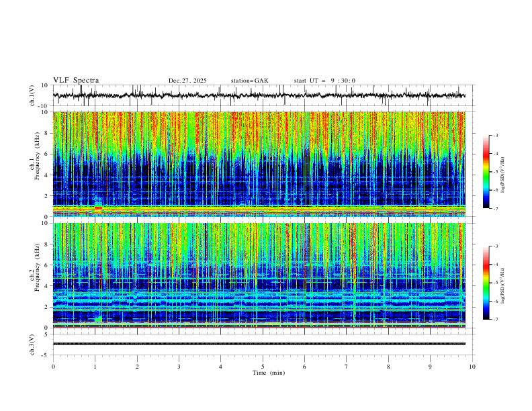Click the red burst near 1 min in ch.1 spectrogram
Viewport: 532px width, 411px height.
pos(98,209)
